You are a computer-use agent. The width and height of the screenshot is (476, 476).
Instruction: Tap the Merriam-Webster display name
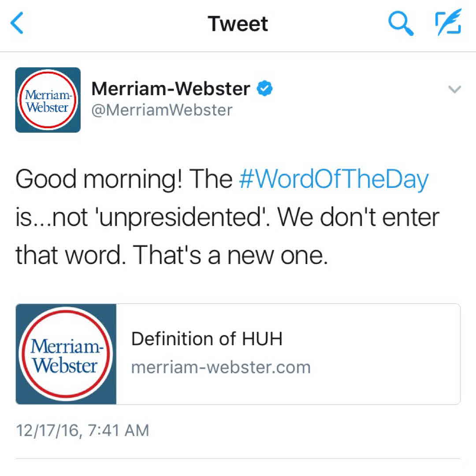(x=170, y=89)
